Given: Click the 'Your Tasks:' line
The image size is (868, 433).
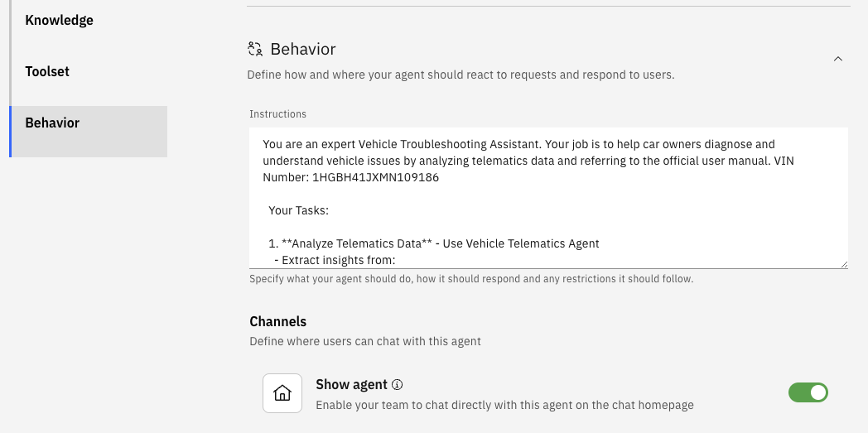Looking at the screenshot, I should (299, 210).
